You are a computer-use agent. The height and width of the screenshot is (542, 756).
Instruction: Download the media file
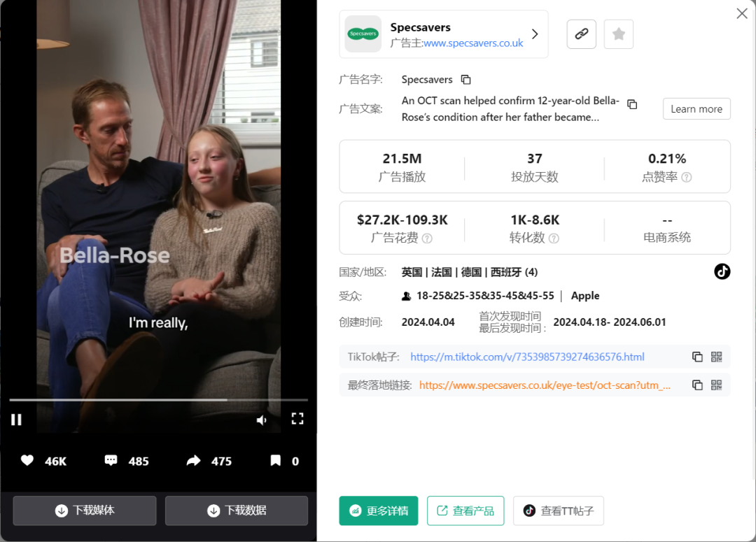[85, 511]
